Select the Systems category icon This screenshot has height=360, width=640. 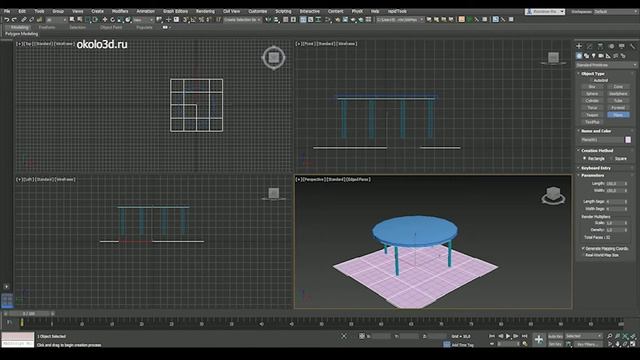pos(623,56)
